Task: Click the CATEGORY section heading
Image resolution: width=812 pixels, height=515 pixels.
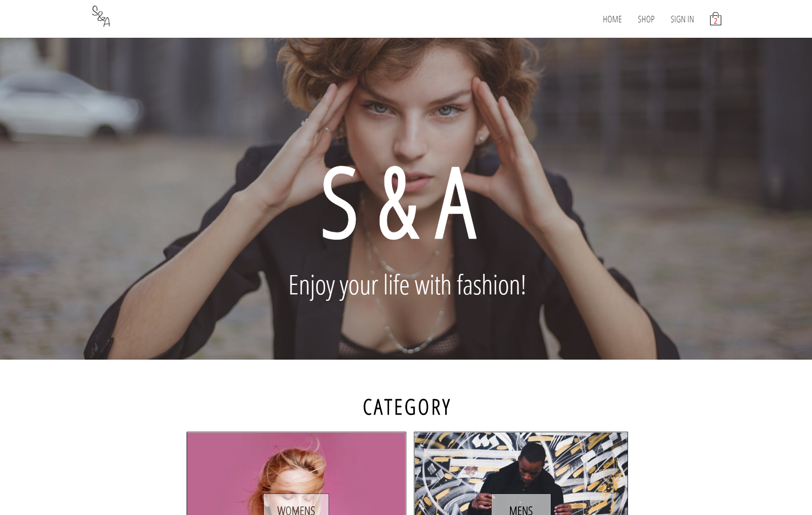Action: click(407, 407)
